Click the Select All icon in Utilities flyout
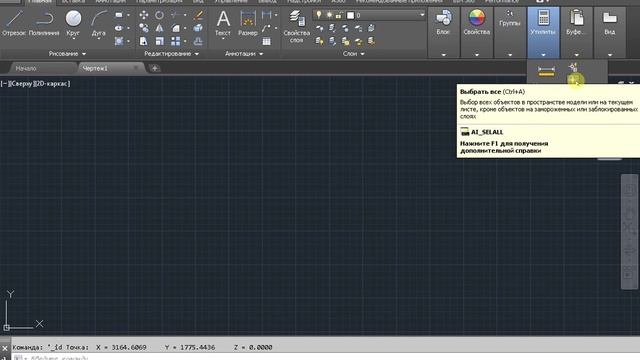Image resolution: width=640 pixels, height=360 pixels. [574, 79]
